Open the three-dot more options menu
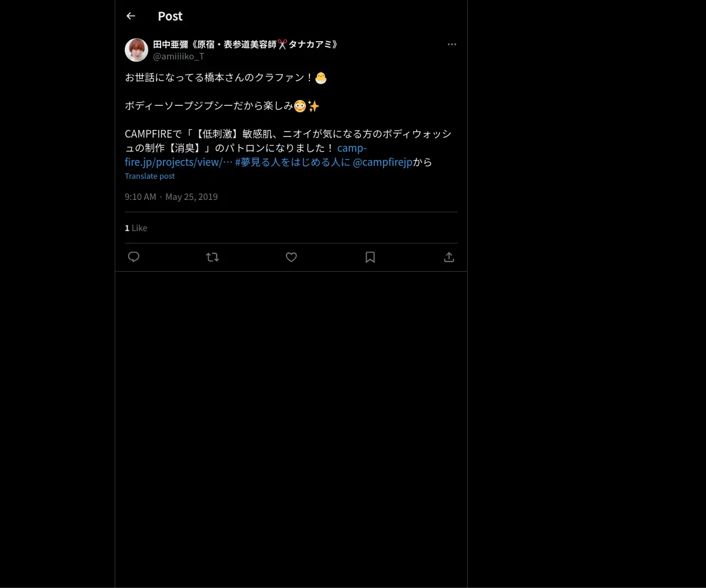Screen dimensions: 706x588 tap(452, 45)
